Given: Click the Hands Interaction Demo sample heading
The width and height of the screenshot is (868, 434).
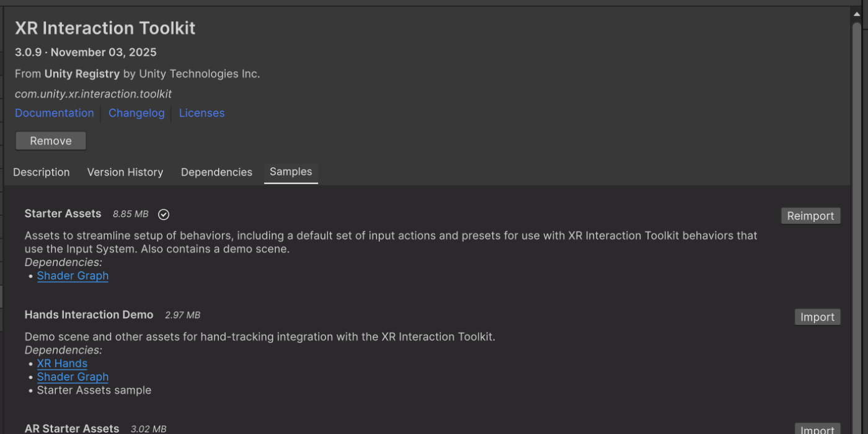Looking at the screenshot, I should click(x=89, y=315).
